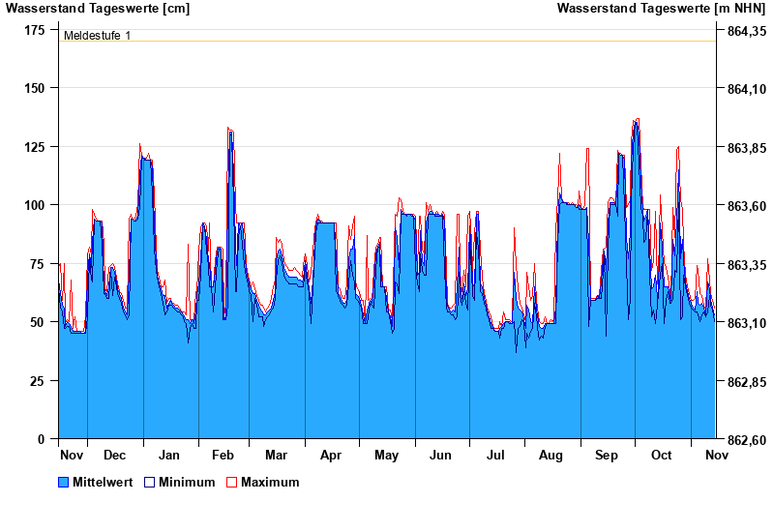The image size is (774, 532).
Task: Click the Dec month label on x-axis
Action: pos(114,455)
